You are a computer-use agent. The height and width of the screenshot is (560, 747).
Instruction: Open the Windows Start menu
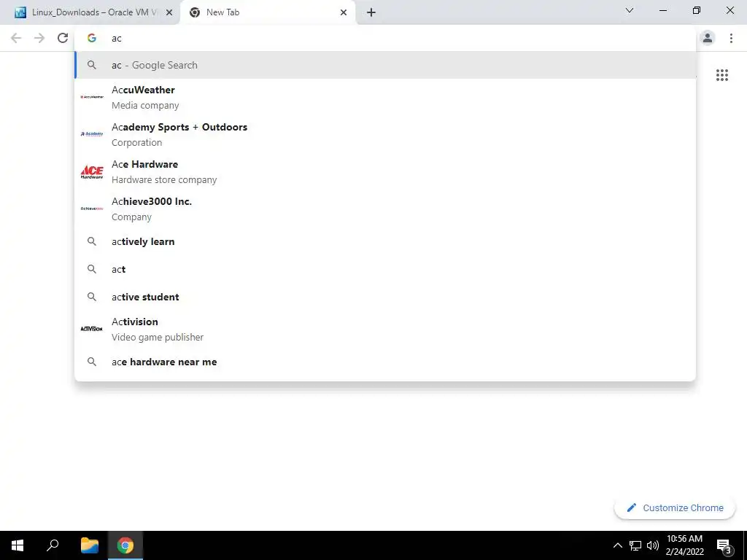[18, 545]
